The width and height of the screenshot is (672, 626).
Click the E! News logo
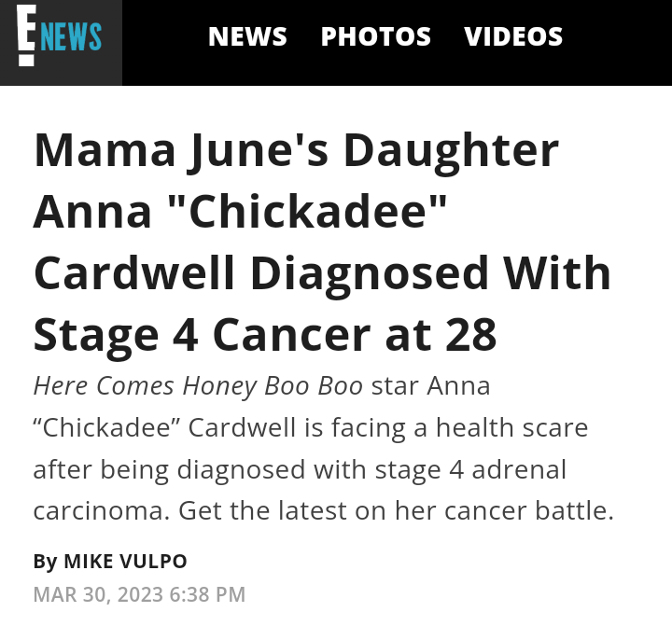pyautogui.click(x=61, y=39)
